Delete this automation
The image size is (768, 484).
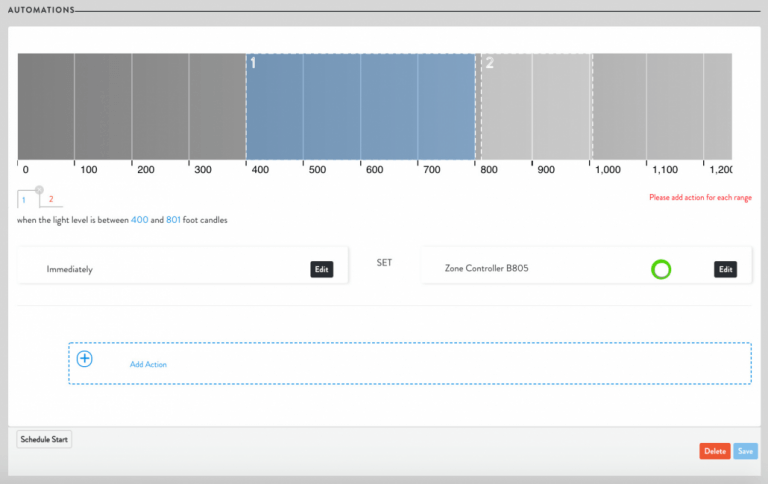(714, 451)
